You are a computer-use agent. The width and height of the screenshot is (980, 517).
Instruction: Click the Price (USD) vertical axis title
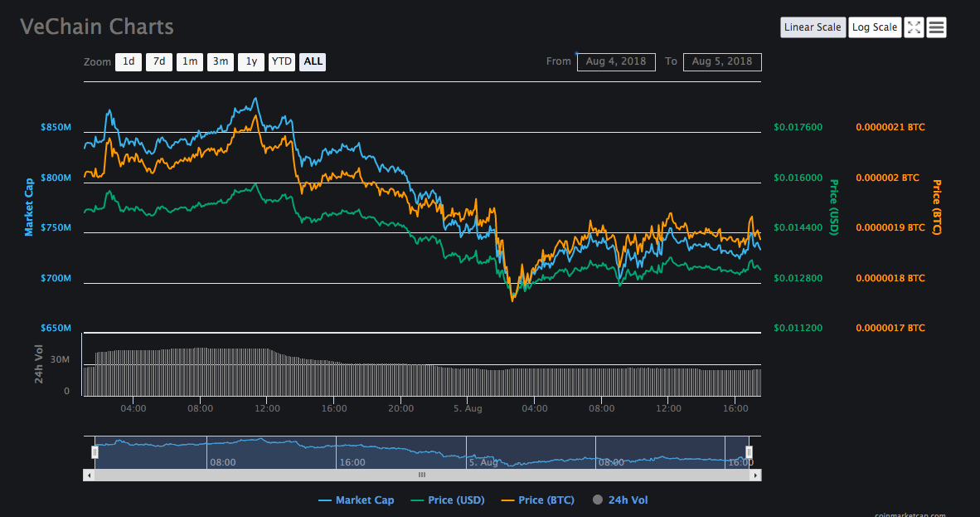point(833,207)
